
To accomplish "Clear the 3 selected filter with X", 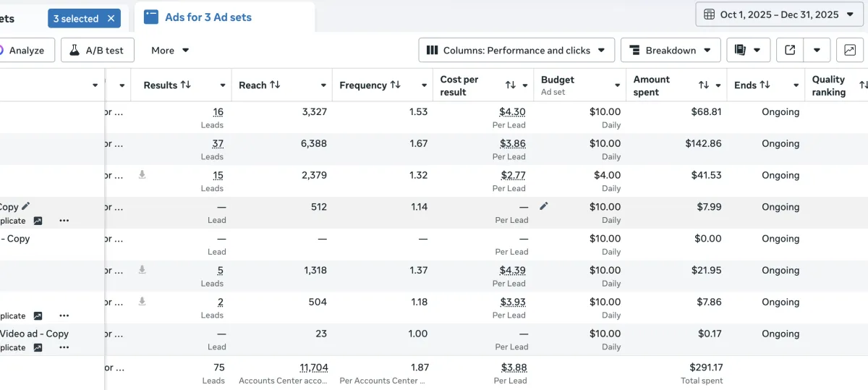I will [111, 19].
